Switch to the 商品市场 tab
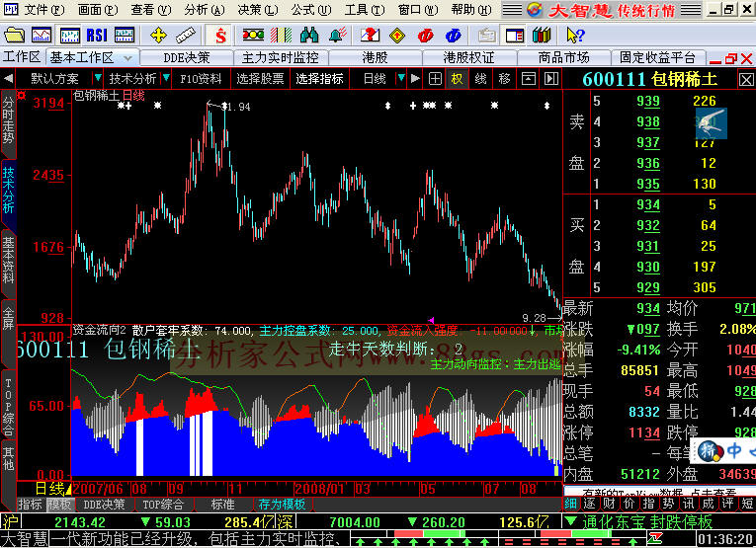The height and width of the screenshot is (548, 756). (x=563, y=58)
